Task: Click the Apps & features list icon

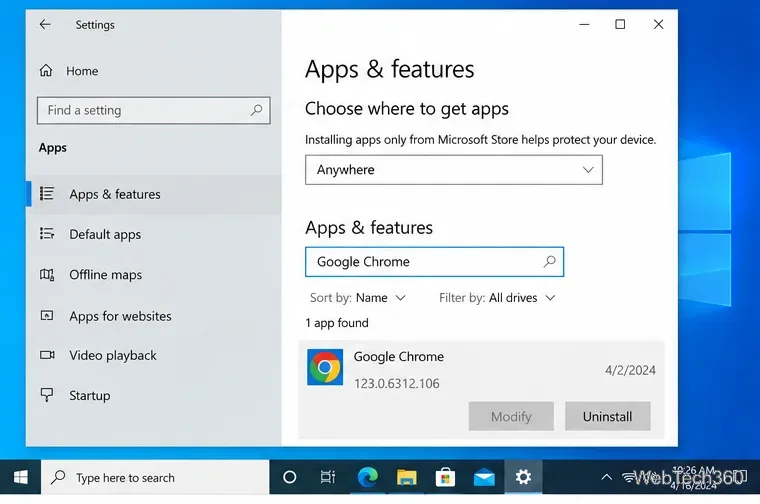Action: [47, 193]
